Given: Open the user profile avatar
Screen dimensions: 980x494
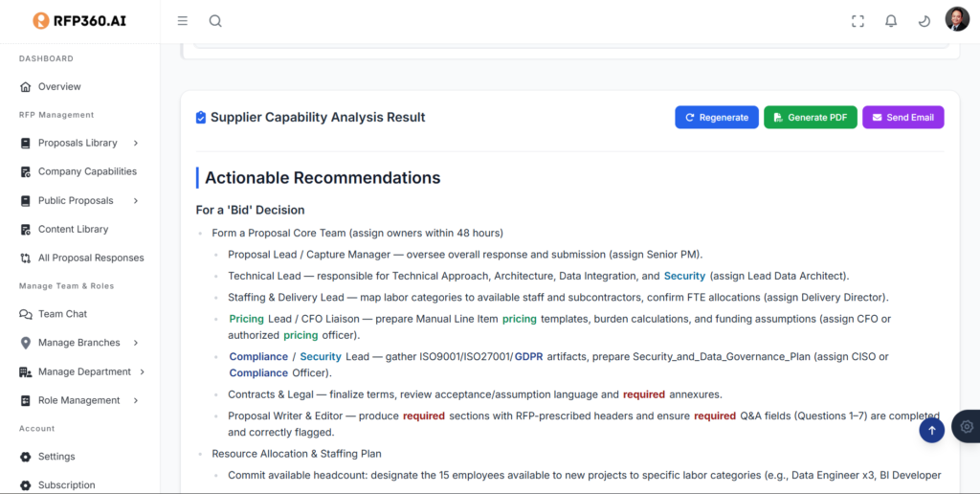Looking at the screenshot, I should [x=957, y=20].
